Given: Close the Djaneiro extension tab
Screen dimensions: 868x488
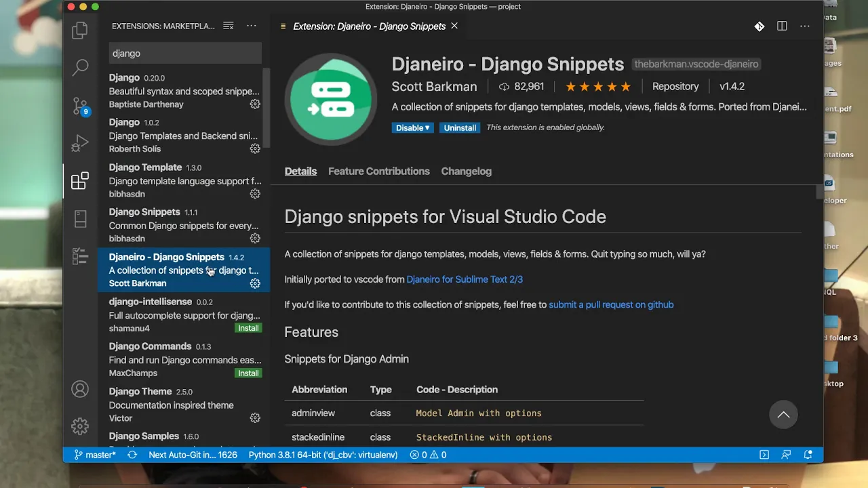Looking at the screenshot, I should 454,26.
